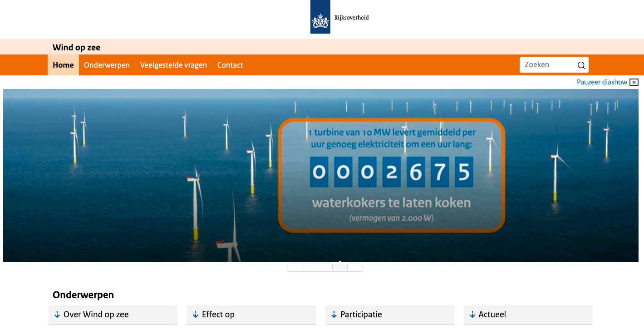Viewport: 644px width, 330px height.
Task: Select the second slideshow indicator
Action: point(310,267)
